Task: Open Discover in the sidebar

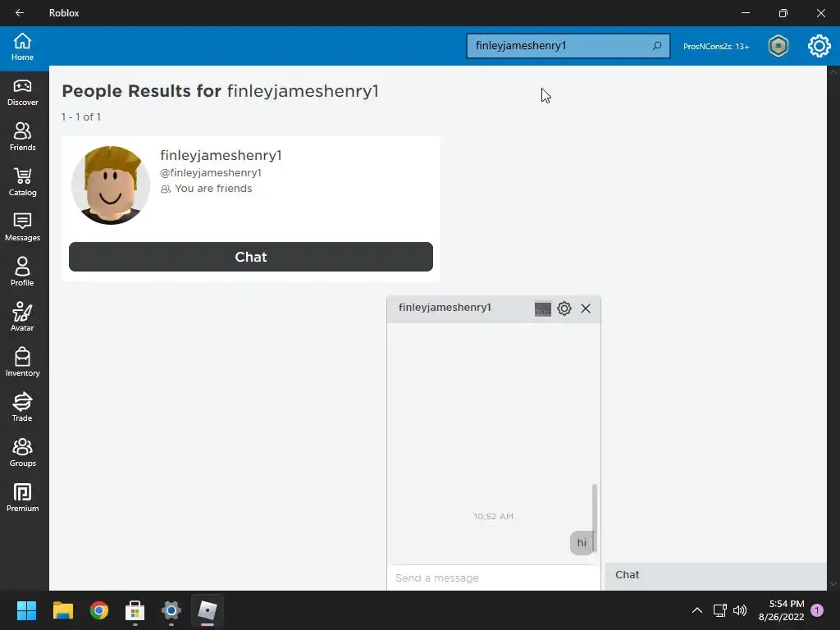Action: coord(22,92)
